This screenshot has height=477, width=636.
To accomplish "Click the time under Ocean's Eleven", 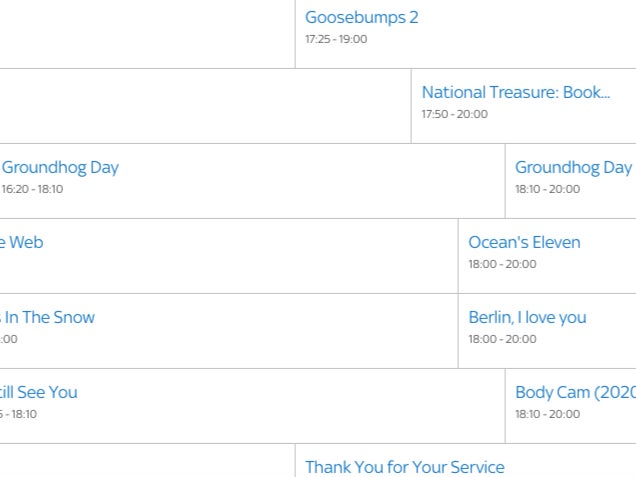I will (502, 264).
